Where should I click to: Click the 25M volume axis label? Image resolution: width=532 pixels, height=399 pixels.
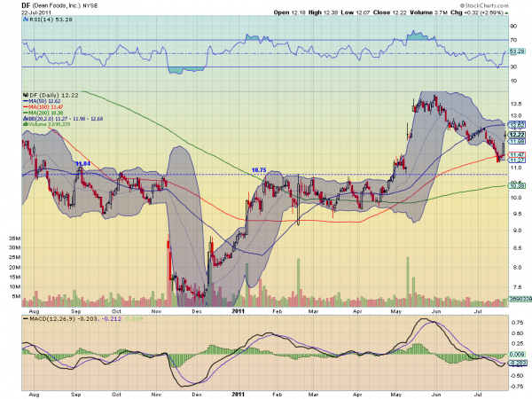[14, 257]
